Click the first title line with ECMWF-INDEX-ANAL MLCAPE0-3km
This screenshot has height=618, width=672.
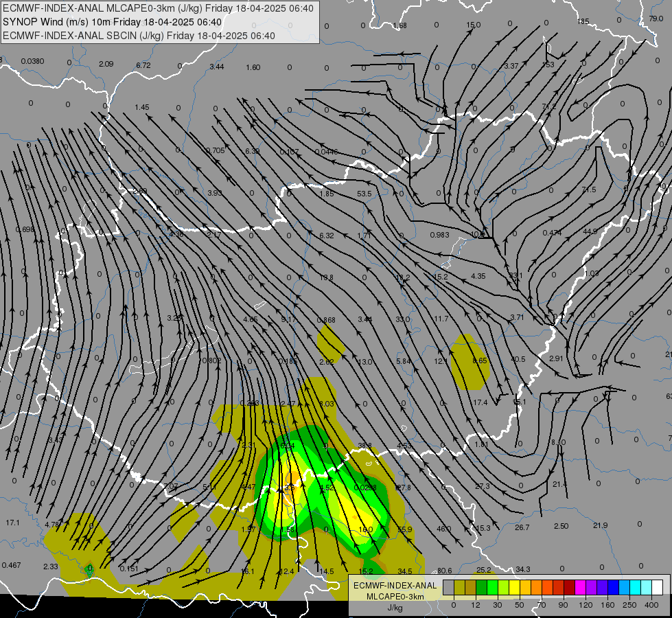158,8
